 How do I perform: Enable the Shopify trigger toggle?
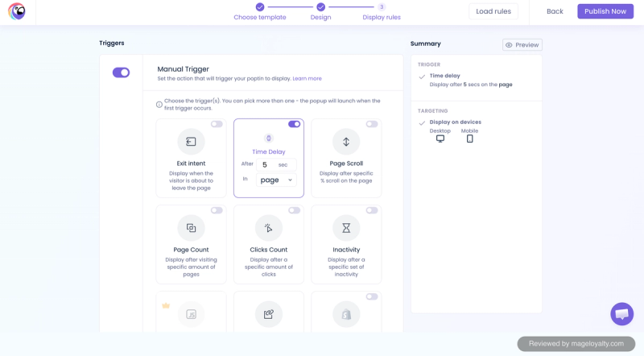click(372, 297)
